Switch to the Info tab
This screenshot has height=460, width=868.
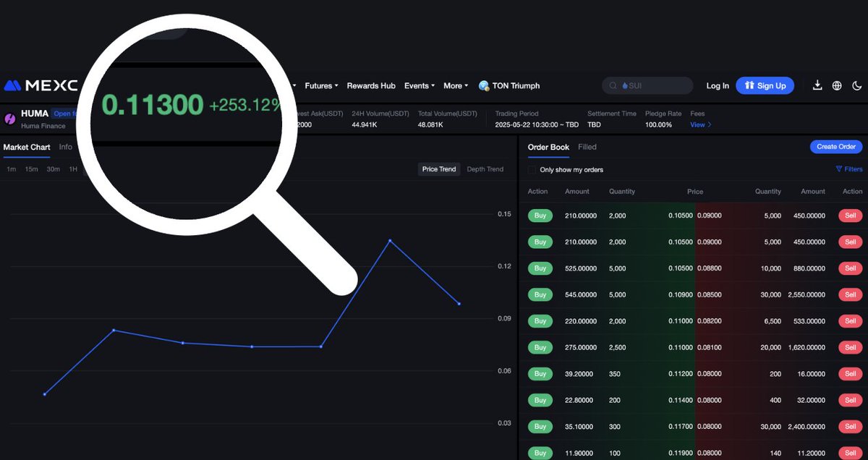pos(66,147)
